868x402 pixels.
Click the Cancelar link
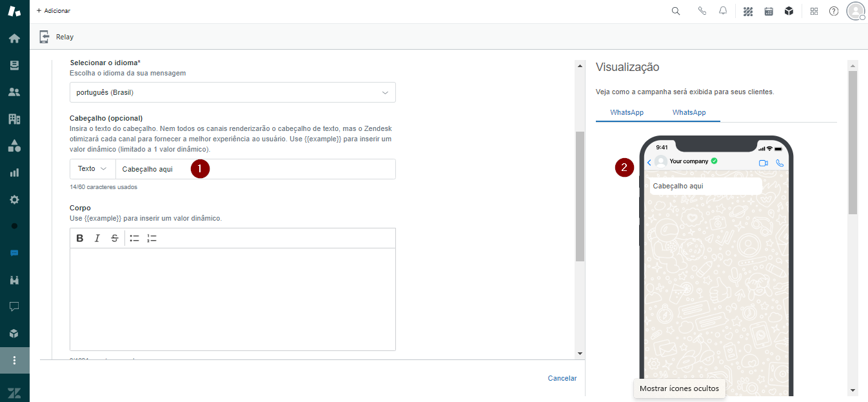(562, 378)
